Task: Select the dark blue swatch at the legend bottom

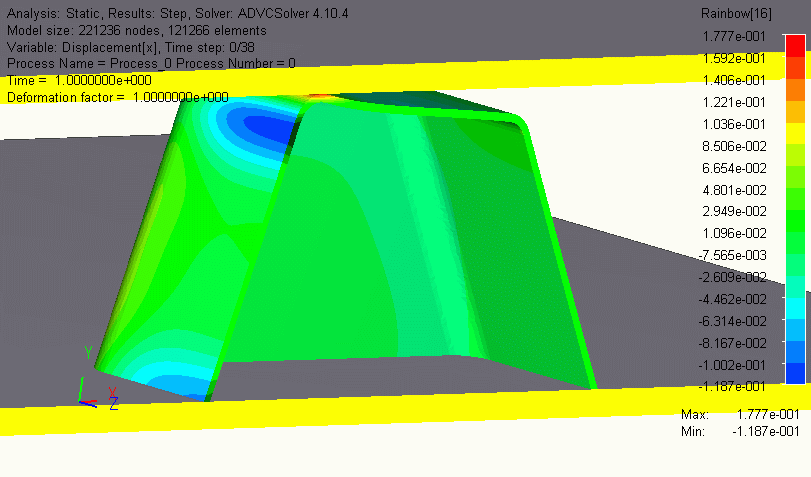Action: click(x=795, y=373)
